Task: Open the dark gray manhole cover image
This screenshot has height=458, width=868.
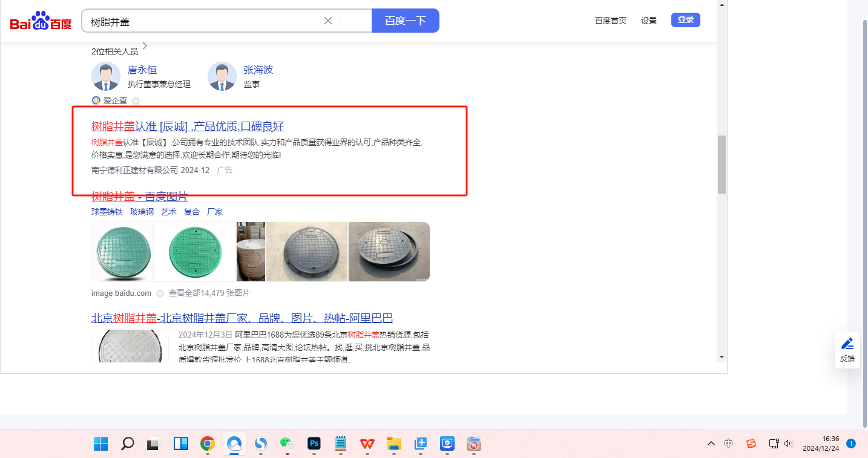Action: click(x=307, y=252)
